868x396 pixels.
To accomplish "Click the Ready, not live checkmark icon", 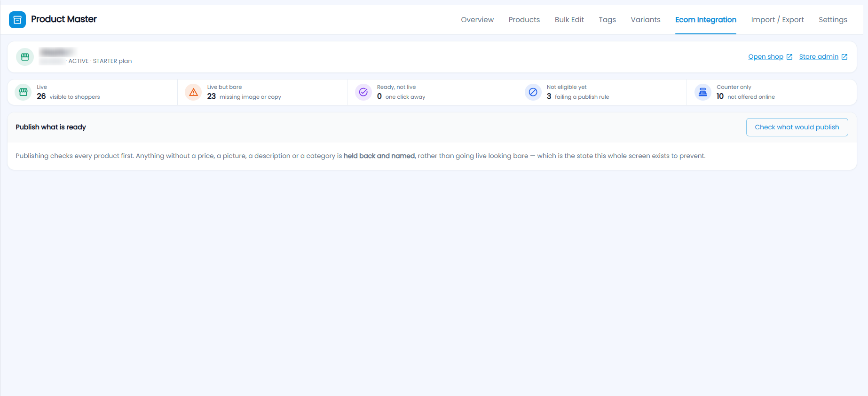I will tap(363, 92).
